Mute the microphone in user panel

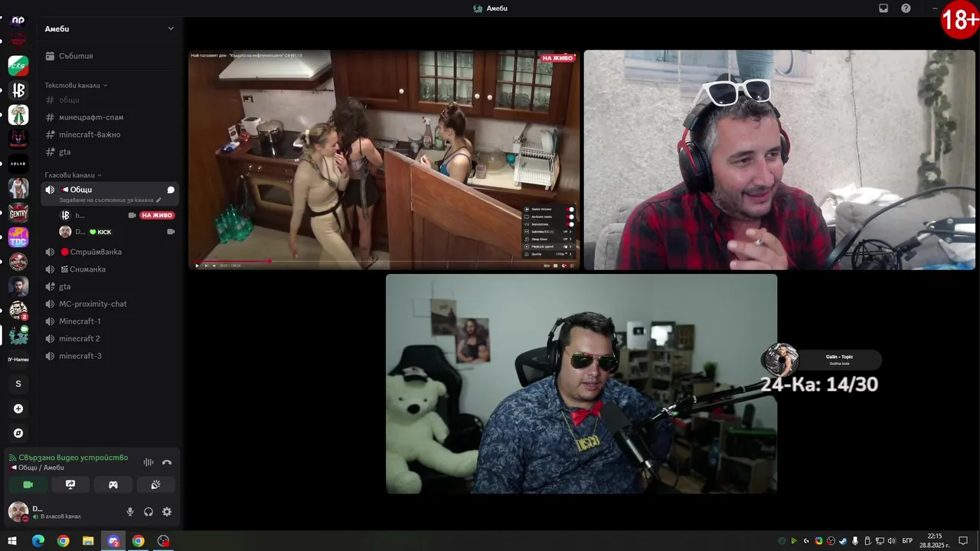(x=130, y=512)
